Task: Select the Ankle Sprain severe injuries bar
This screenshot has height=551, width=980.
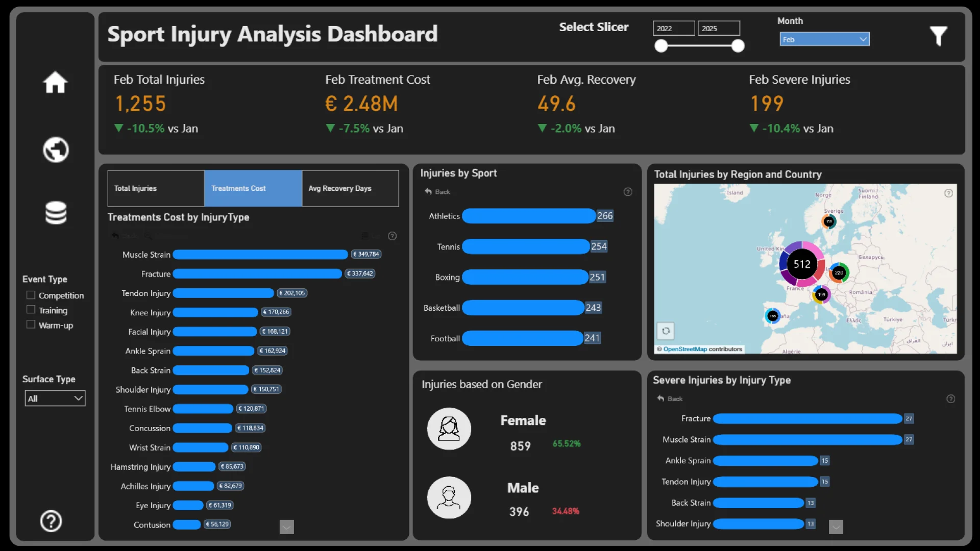Action: pyautogui.click(x=766, y=461)
